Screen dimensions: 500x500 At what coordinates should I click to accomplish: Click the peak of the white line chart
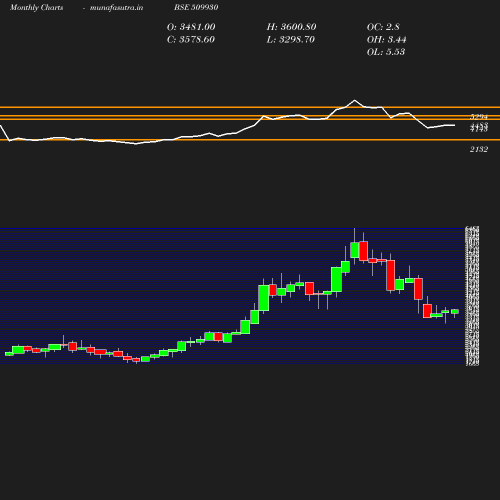click(354, 100)
